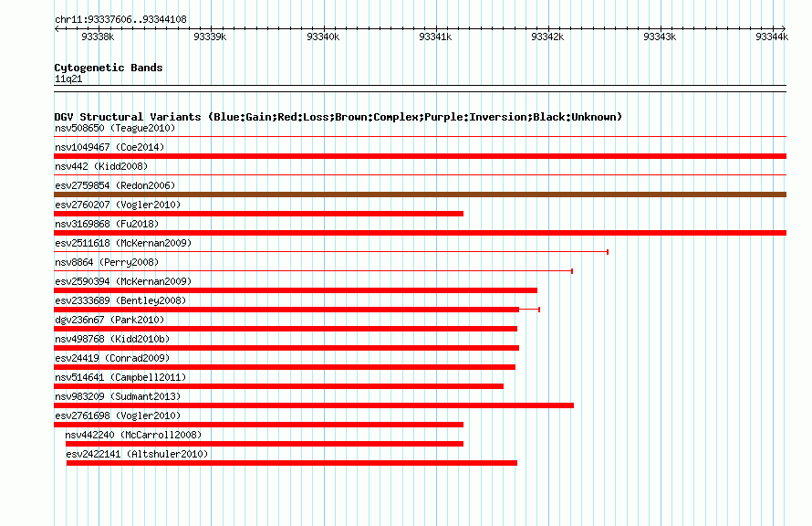Open esv24419 (Conrad2009) variant label

point(112,358)
